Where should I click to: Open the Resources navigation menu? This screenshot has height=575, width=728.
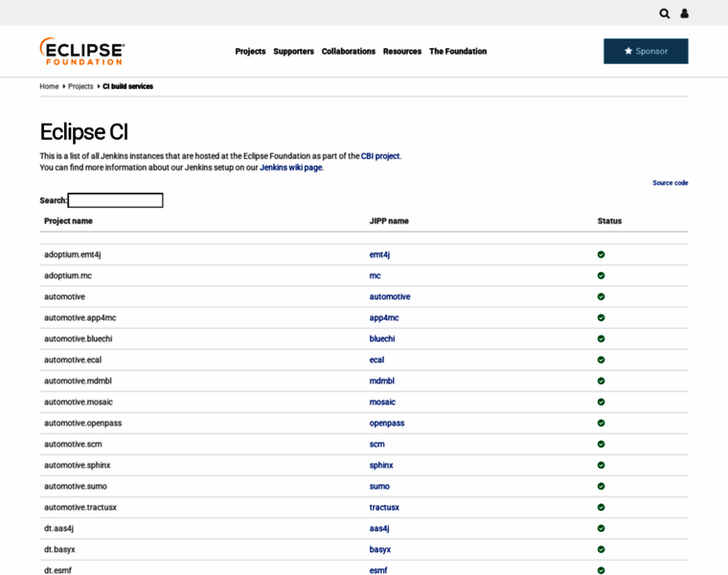point(402,51)
